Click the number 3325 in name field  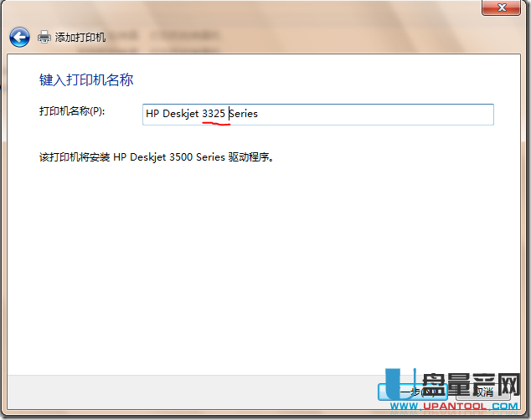[214, 114]
